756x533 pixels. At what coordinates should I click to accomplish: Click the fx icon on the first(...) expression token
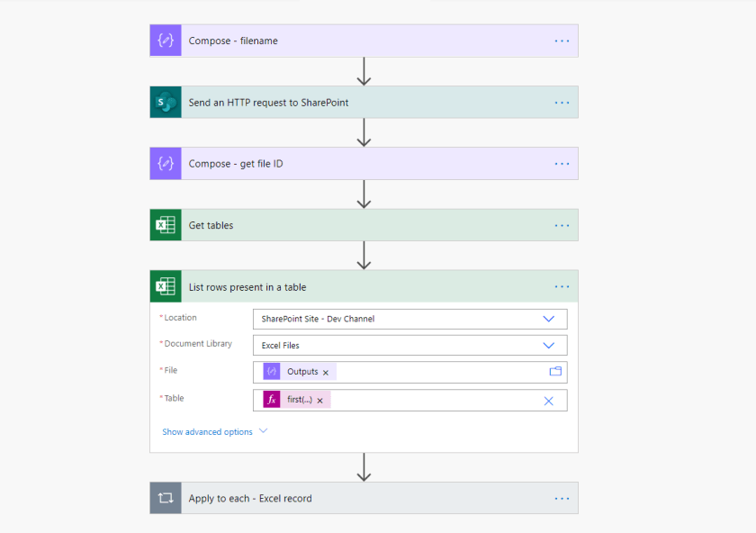tap(272, 399)
